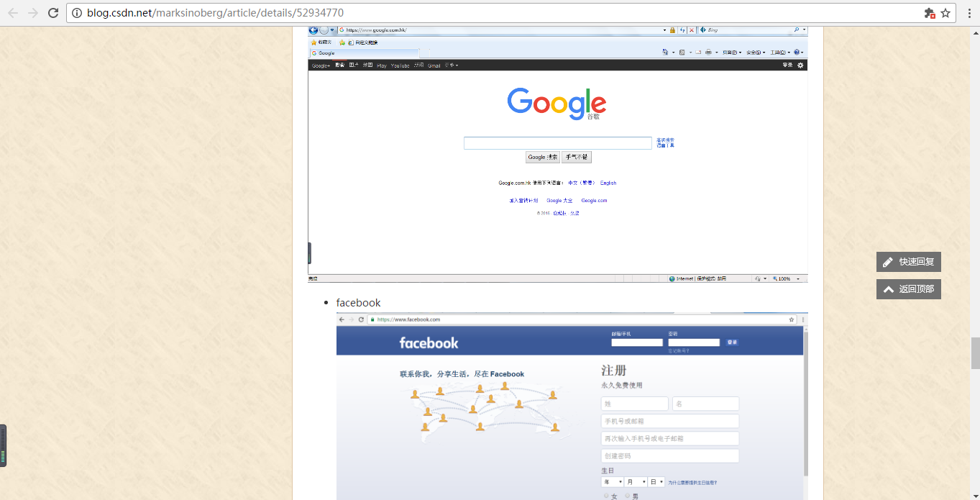Click reload icon in Facebook screenshot browser
The width and height of the screenshot is (980, 500).
click(x=362, y=319)
